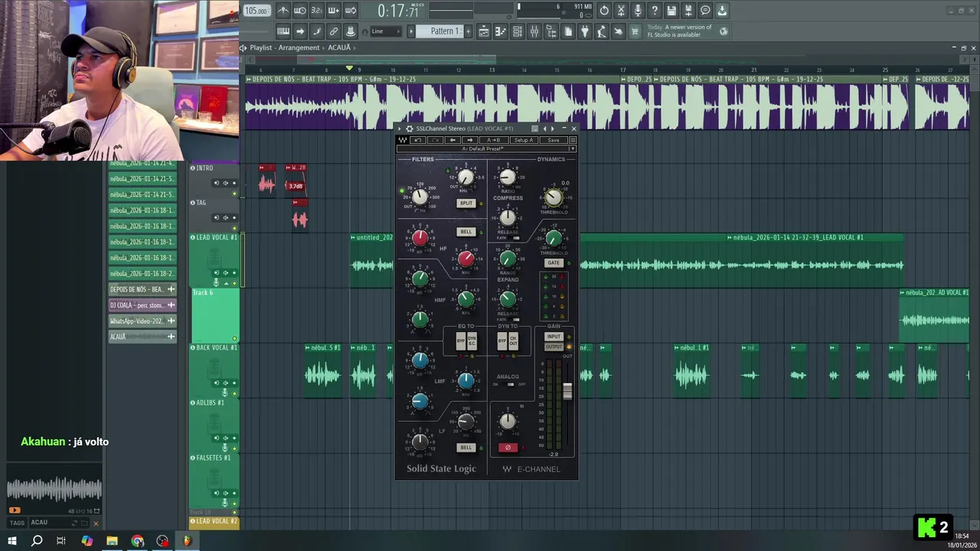Open Windows Start menu on taskbar
980x551 pixels.
12,541
